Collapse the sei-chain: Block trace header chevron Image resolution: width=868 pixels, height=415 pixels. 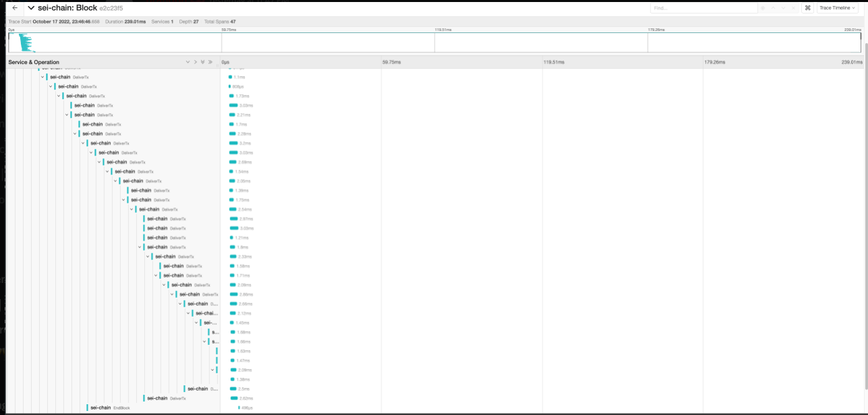pos(31,8)
